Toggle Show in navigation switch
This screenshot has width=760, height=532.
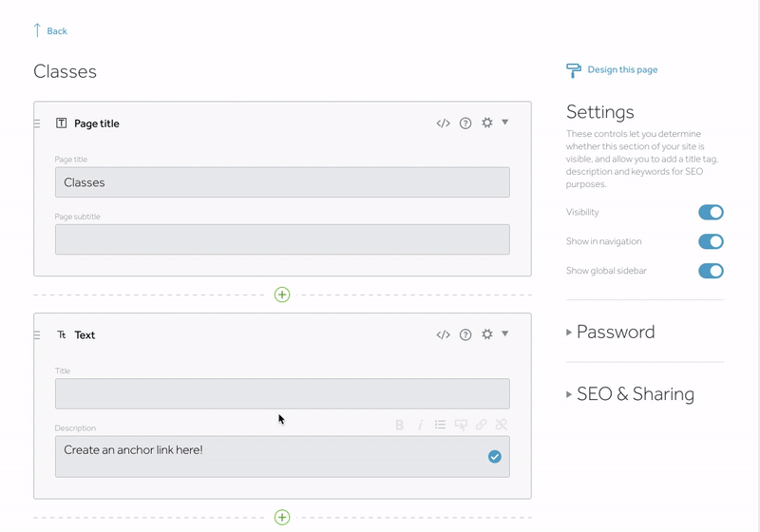[x=711, y=242]
